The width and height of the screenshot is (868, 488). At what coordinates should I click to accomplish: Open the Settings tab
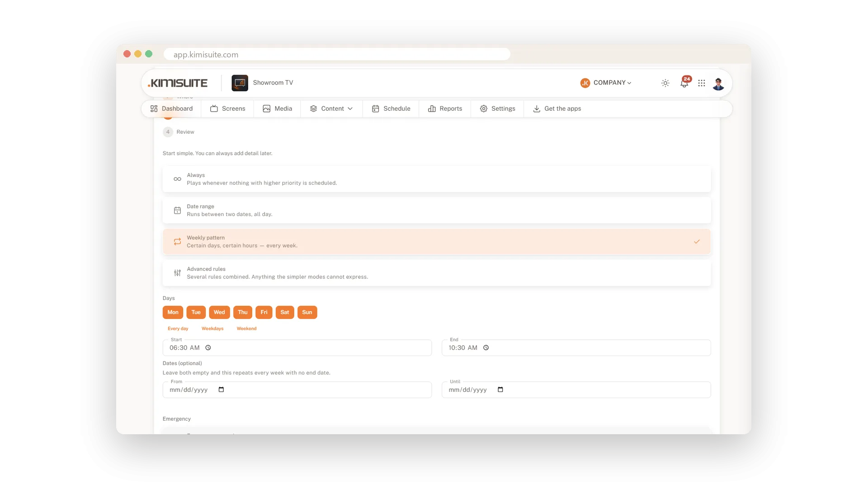(x=497, y=108)
